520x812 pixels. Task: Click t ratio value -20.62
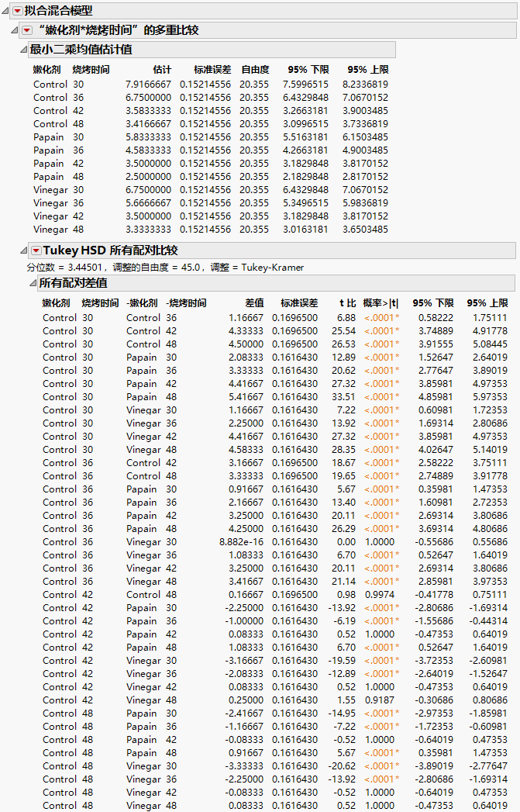342,766
